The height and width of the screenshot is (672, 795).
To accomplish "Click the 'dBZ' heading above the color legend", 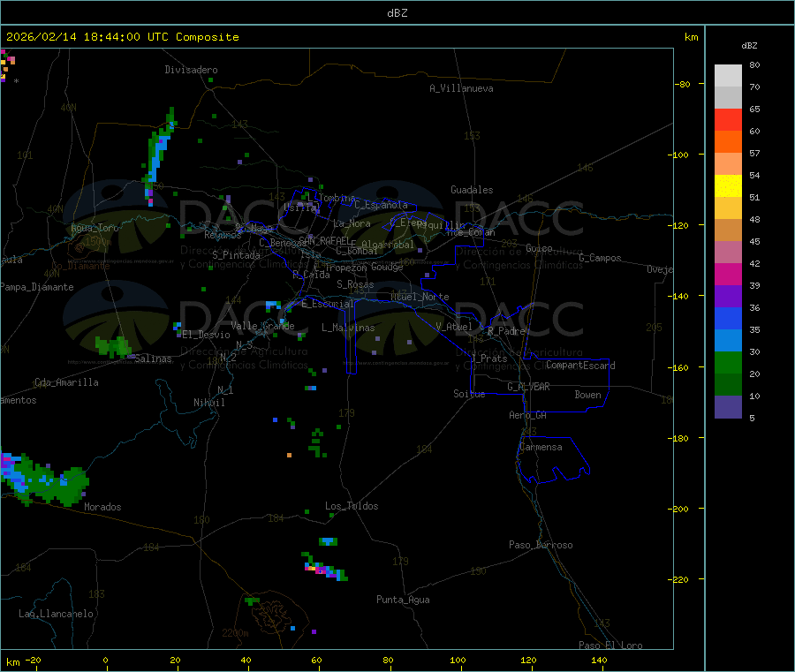I will click(749, 46).
